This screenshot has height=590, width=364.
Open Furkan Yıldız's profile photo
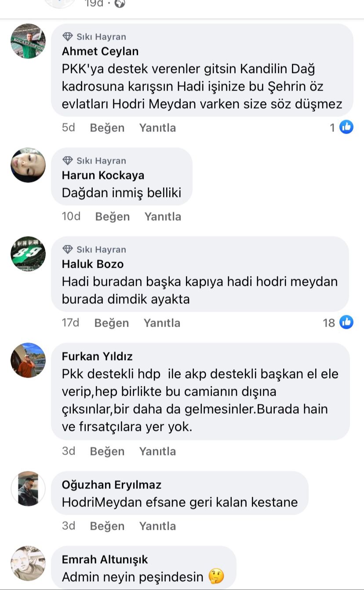(x=28, y=361)
